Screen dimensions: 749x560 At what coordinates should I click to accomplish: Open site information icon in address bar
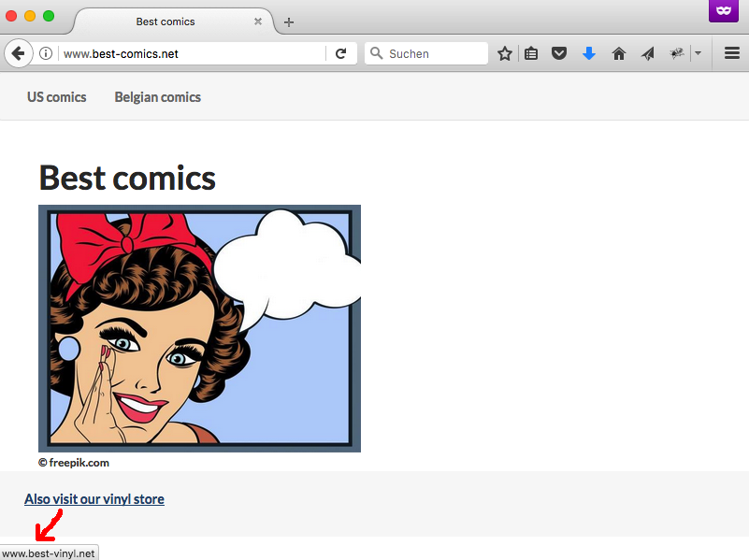(46, 53)
